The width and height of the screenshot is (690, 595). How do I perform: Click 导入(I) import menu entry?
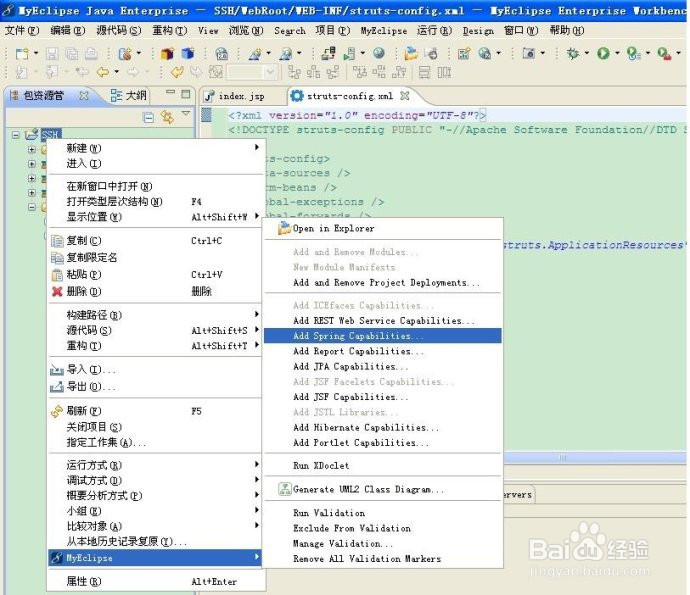[x=155, y=370]
